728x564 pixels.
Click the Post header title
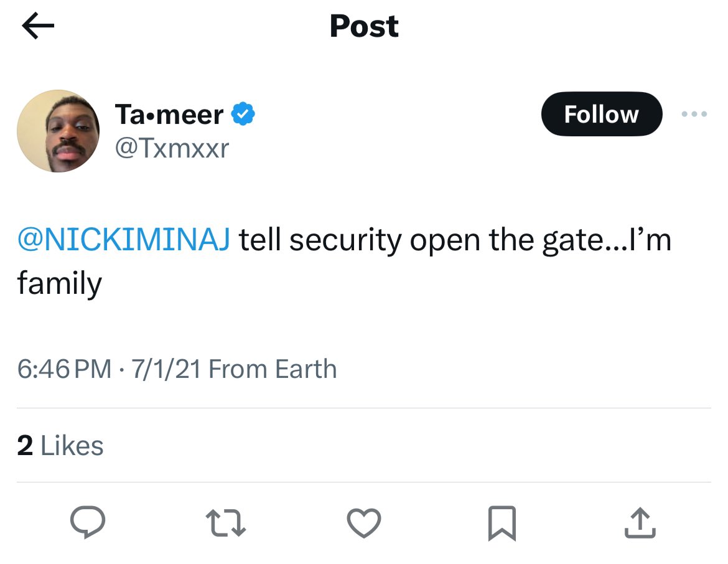(x=364, y=26)
